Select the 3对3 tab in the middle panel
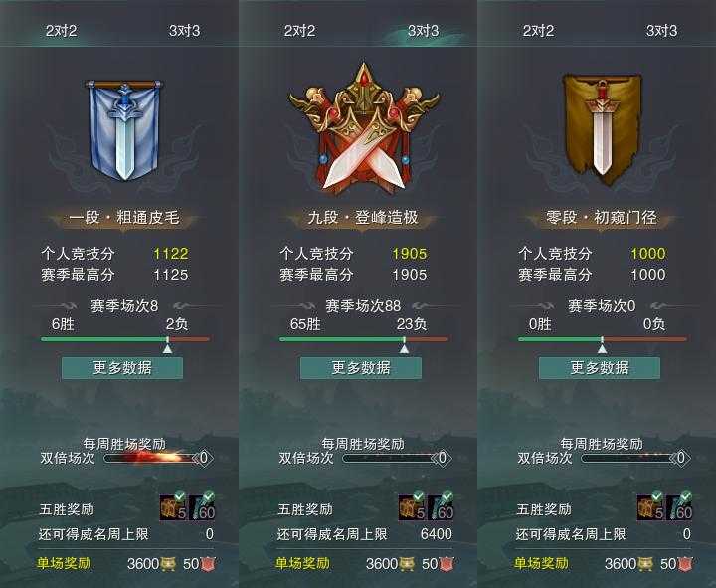Screen dimensions: 716x588 tap(423, 31)
